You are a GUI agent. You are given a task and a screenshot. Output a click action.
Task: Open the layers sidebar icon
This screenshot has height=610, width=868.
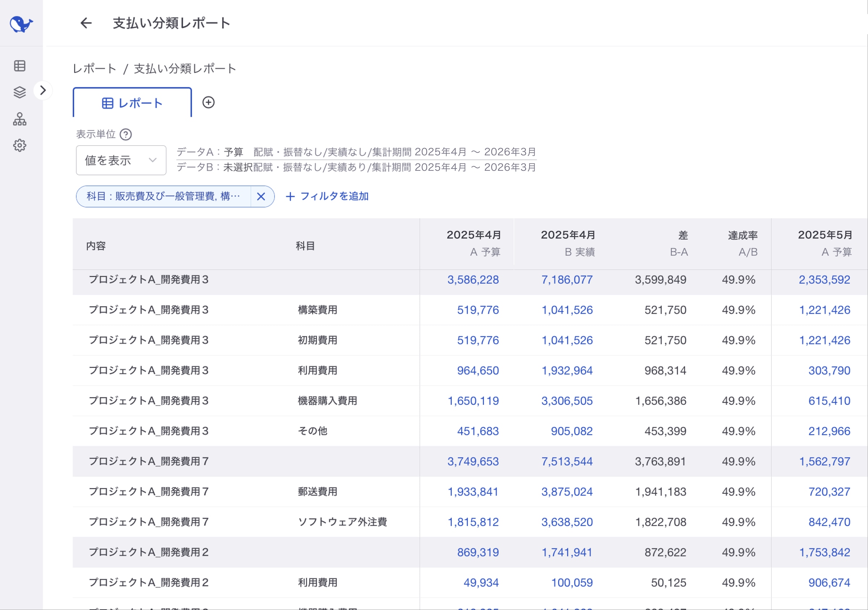(x=20, y=92)
